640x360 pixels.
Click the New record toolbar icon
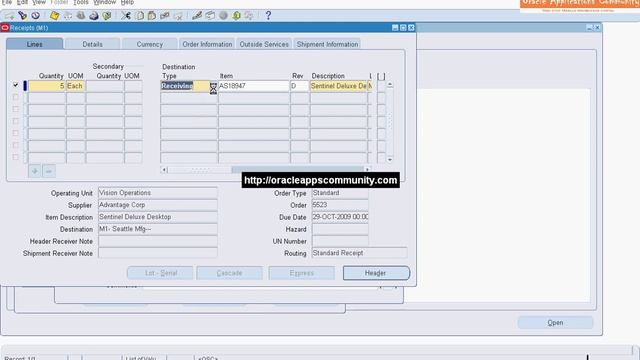pos(9,16)
